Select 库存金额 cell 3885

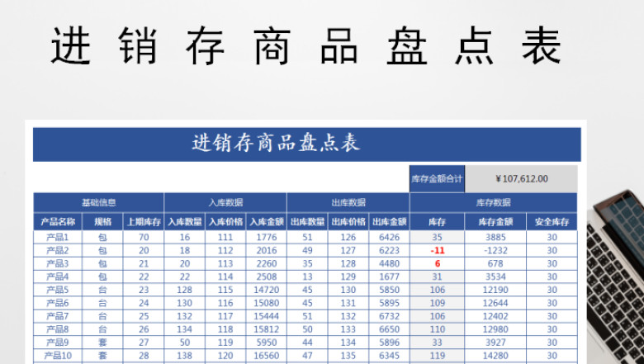point(495,237)
